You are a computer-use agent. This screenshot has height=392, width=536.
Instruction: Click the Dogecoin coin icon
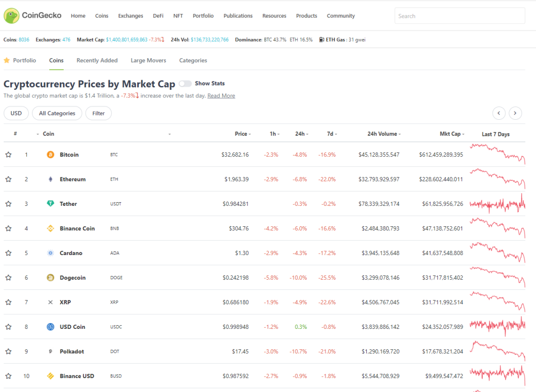(50, 278)
